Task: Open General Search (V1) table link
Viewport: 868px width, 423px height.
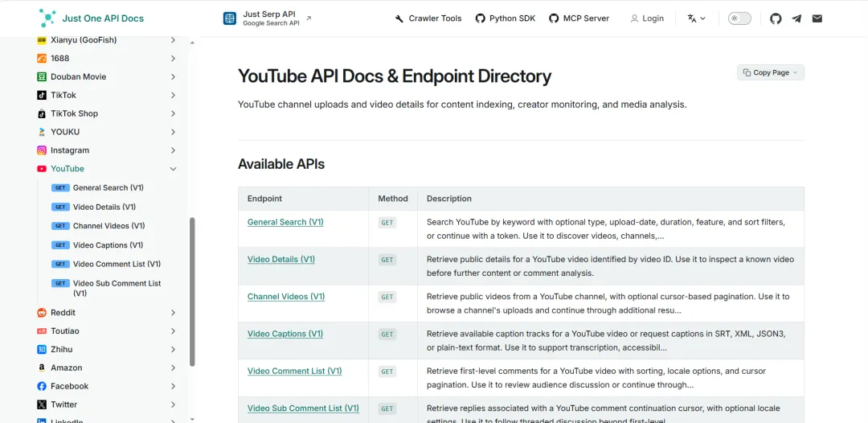Action: [x=285, y=222]
